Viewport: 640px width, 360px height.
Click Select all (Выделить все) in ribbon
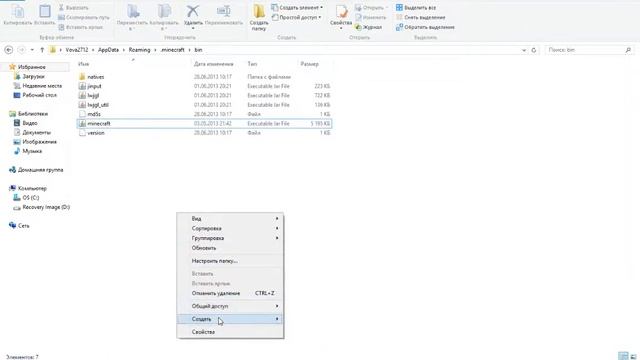click(x=416, y=8)
